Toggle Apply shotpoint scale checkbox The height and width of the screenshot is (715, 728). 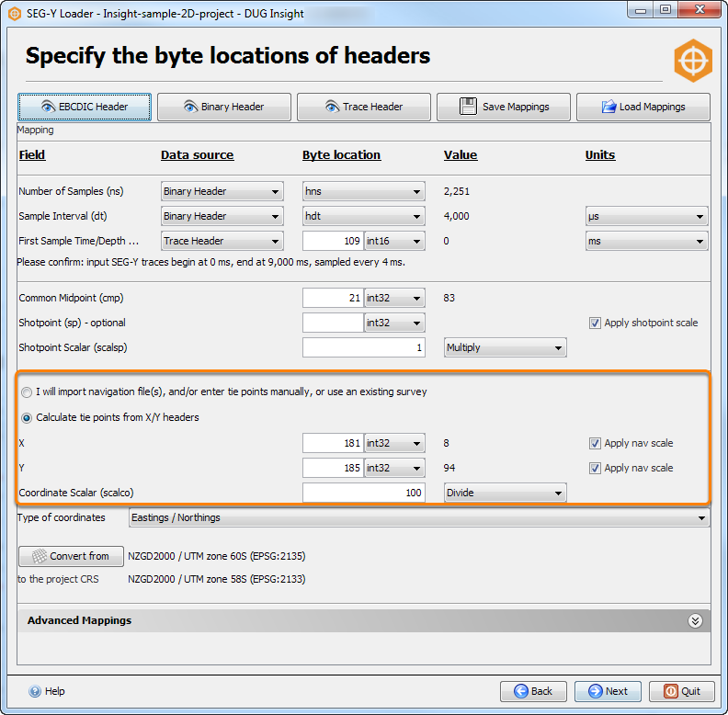click(595, 323)
